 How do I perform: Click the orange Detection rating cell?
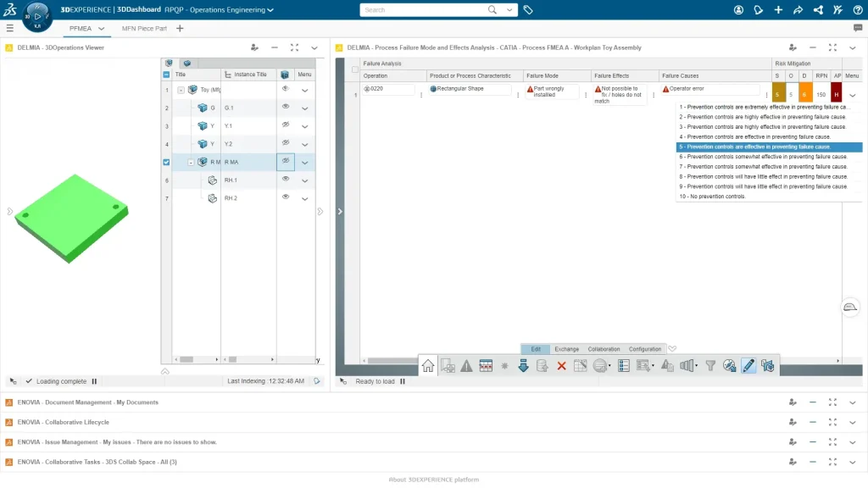(804, 95)
